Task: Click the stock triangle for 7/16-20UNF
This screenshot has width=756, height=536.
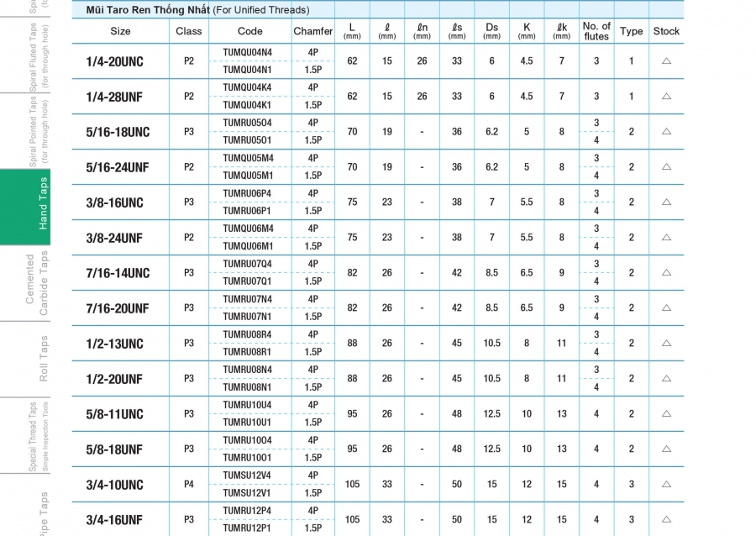Action: [x=666, y=307]
